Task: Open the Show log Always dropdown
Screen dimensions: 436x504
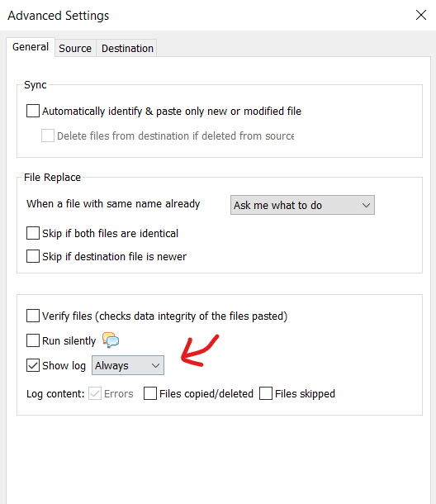Action: pos(128,365)
